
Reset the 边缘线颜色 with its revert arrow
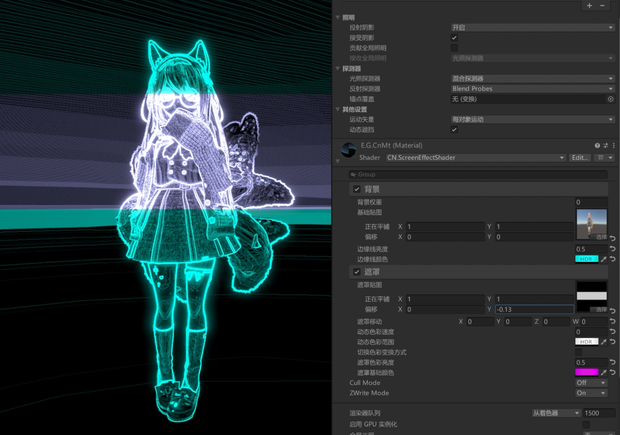coord(612,259)
